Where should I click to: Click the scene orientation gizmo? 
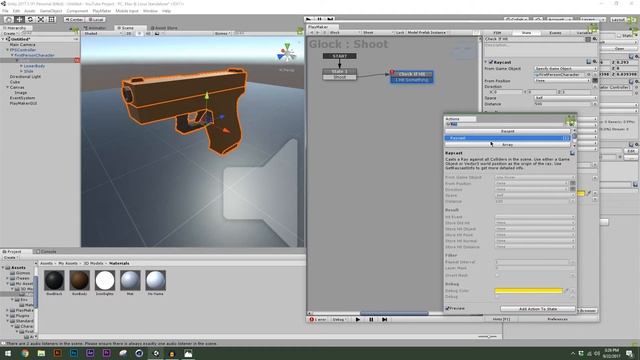coord(287,53)
